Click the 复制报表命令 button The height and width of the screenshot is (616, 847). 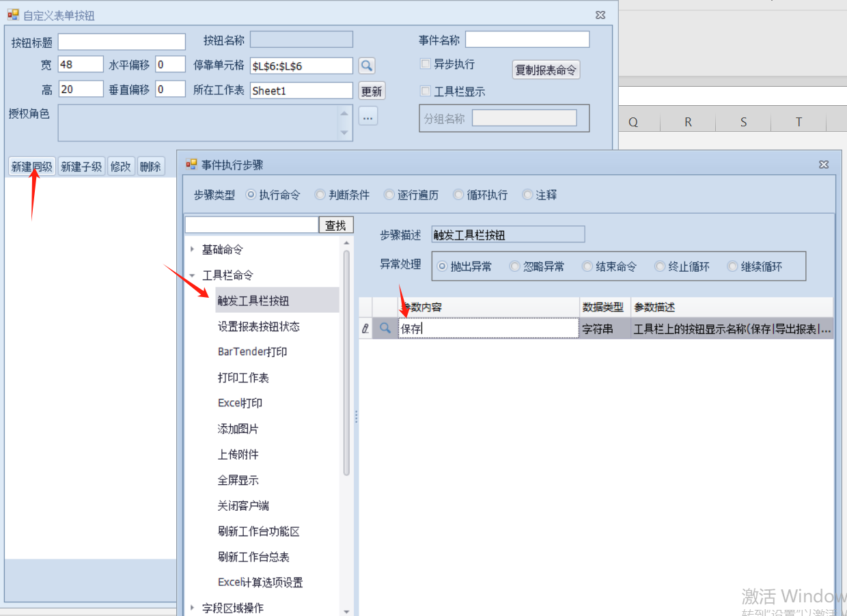[546, 70]
